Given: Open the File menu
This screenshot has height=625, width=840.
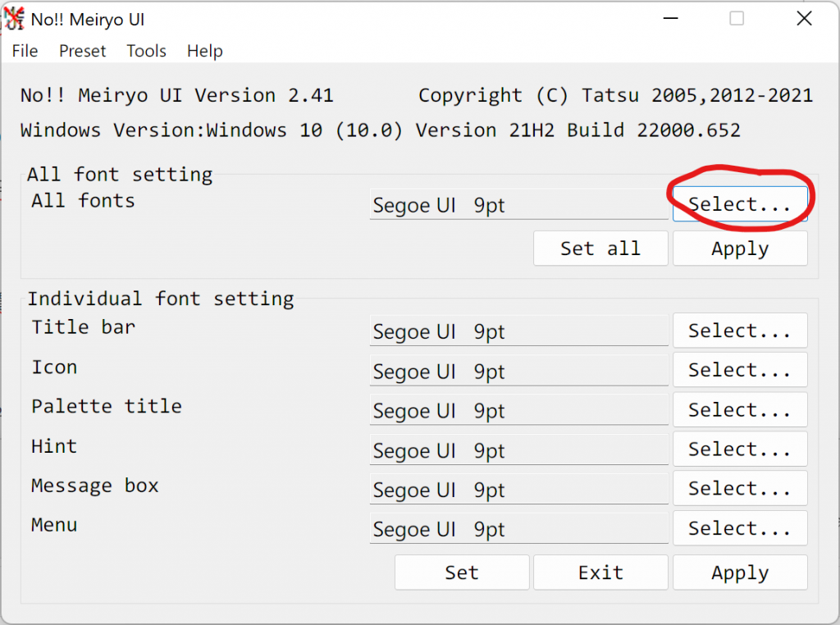Looking at the screenshot, I should (x=25, y=51).
